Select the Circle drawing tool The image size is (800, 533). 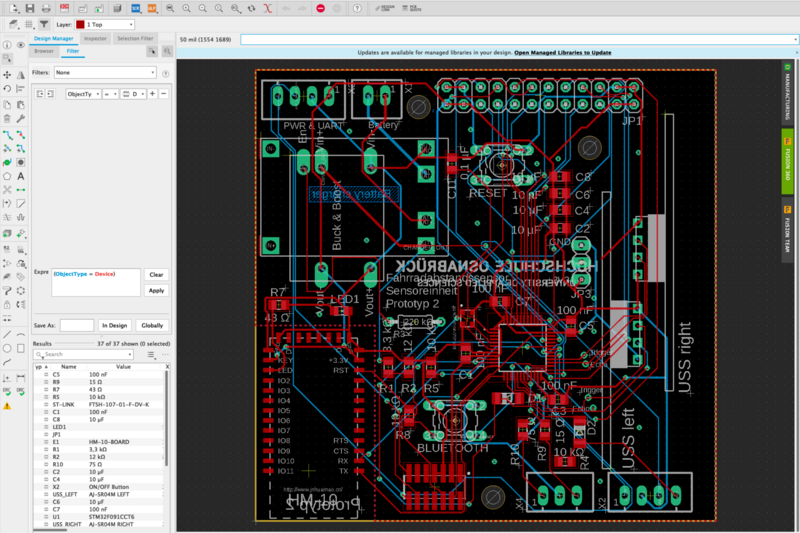coord(7,348)
